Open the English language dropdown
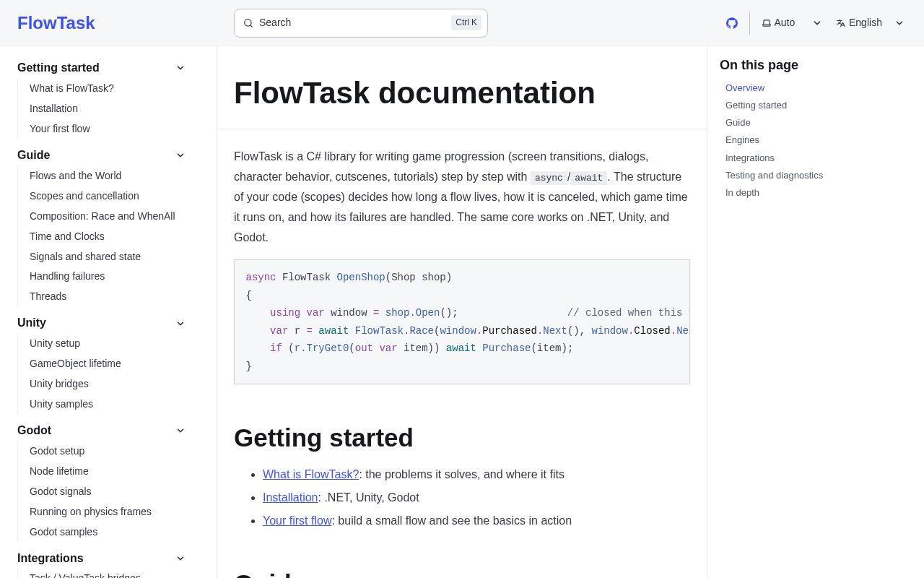The width and height of the screenshot is (924, 578). point(870,23)
